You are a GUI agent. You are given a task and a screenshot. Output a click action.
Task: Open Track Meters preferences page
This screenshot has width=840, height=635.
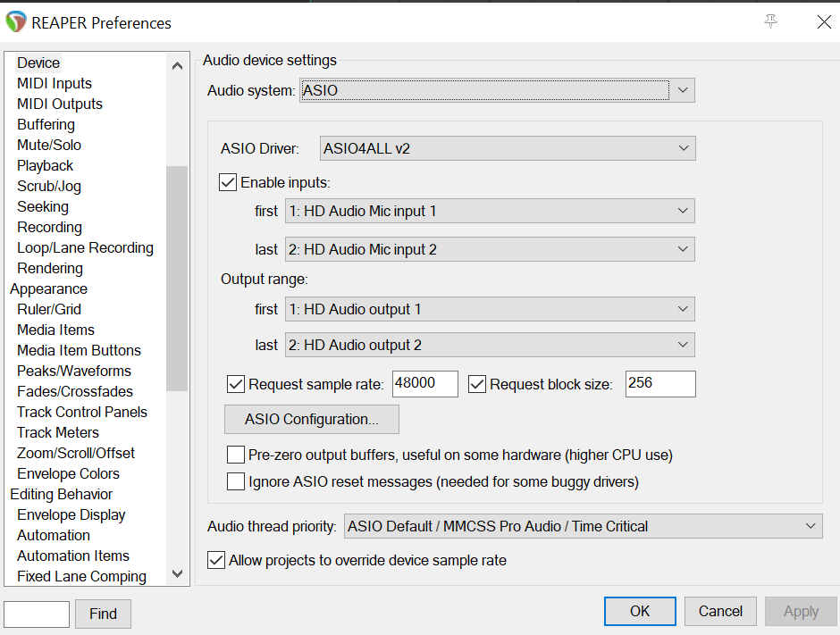[58, 432]
